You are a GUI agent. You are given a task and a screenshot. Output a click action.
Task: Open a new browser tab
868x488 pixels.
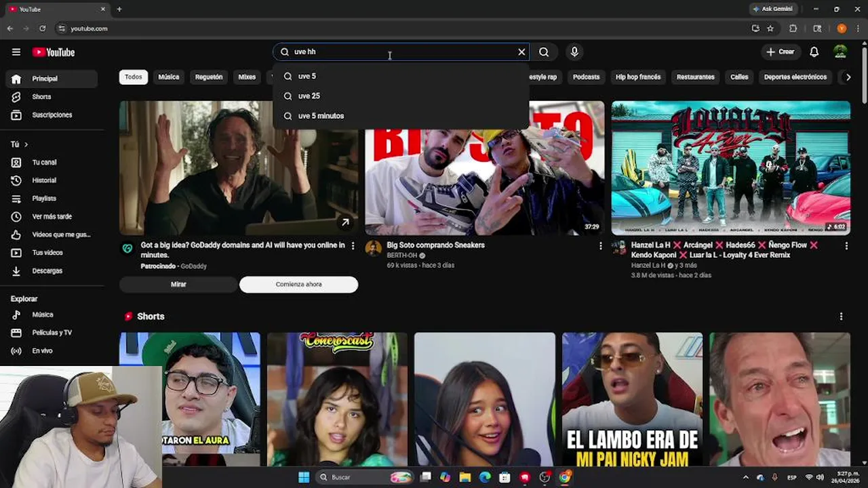click(119, 9)
